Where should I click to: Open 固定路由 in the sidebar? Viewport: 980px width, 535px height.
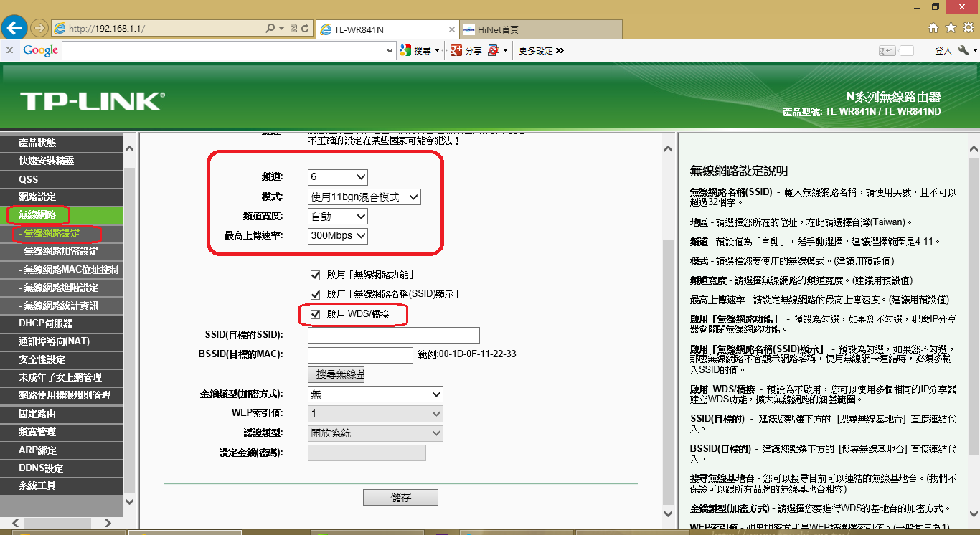coord(62,414)
